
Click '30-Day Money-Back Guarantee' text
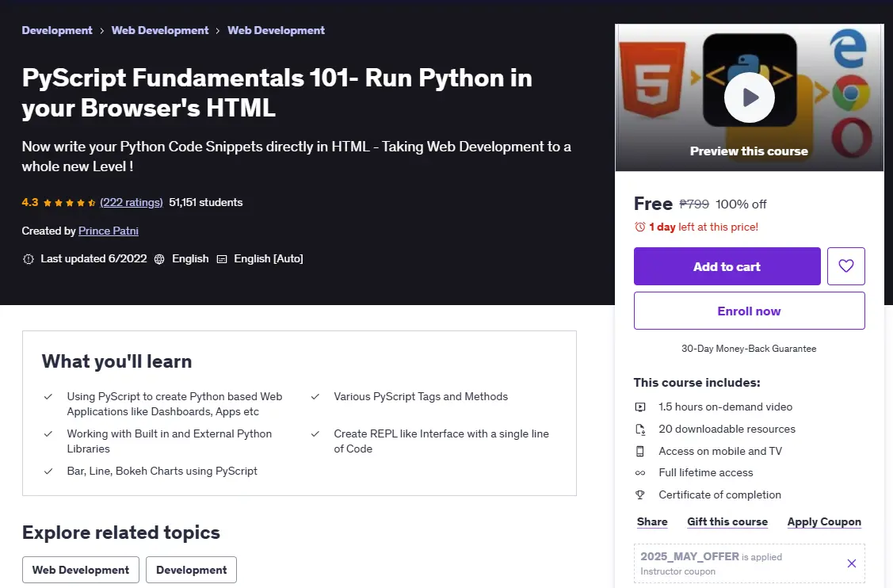(x=749, y=349)
